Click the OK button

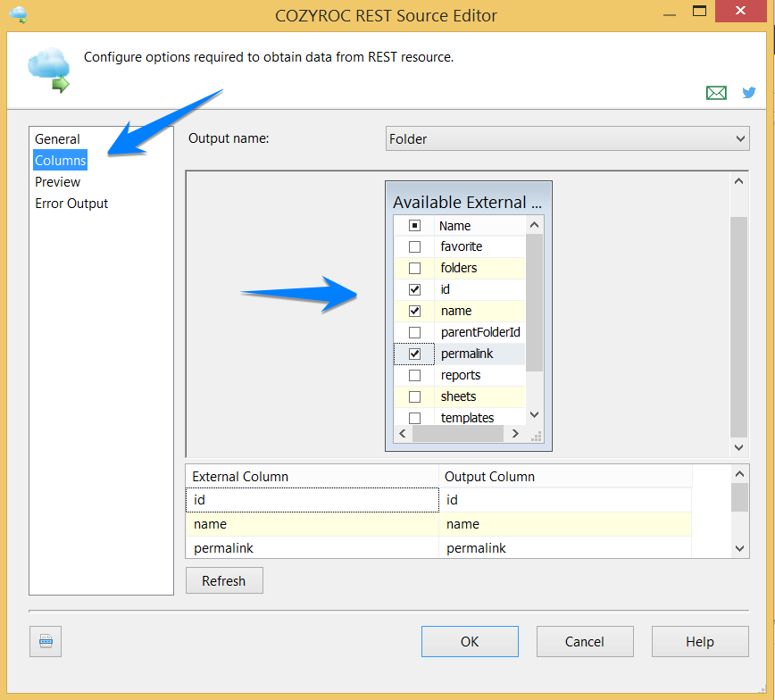tap(470, 641)
